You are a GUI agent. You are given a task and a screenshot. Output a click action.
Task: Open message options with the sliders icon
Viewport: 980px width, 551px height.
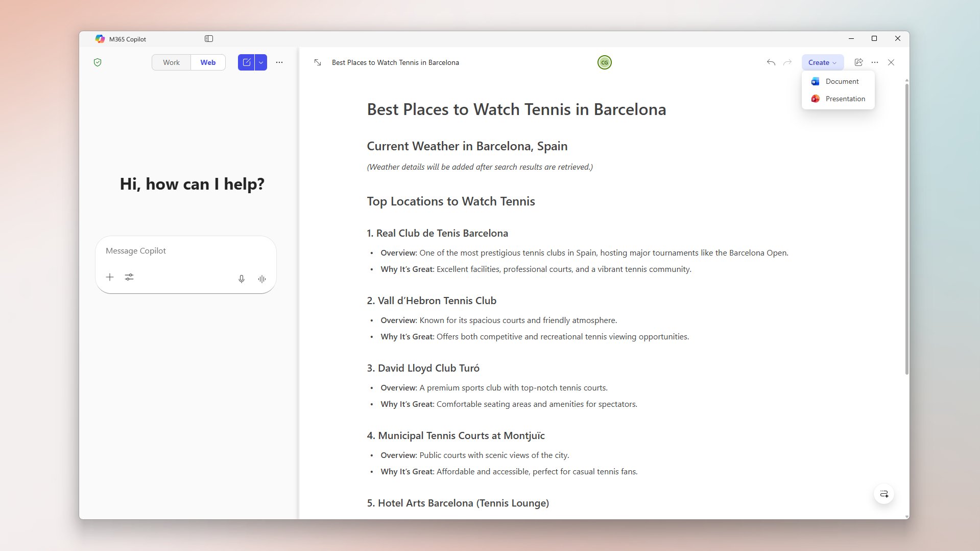click(x=129, y=277)
